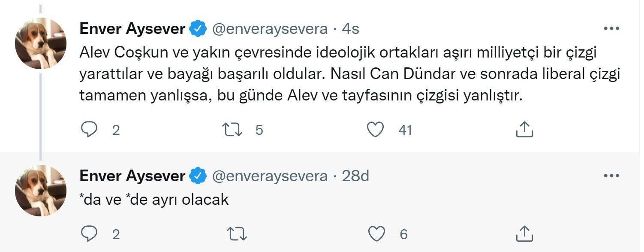Open the 4s timestamp of first tweet
Screen dimensions: 644x252
pos(350,29)
